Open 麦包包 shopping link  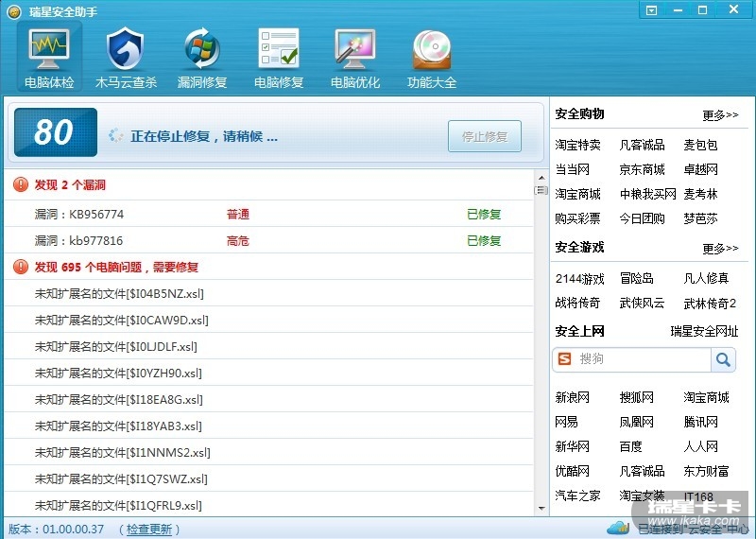700,145
